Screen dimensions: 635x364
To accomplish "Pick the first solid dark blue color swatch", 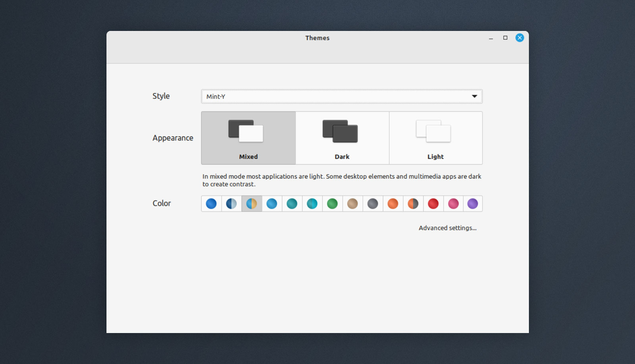I will [211, 204].
